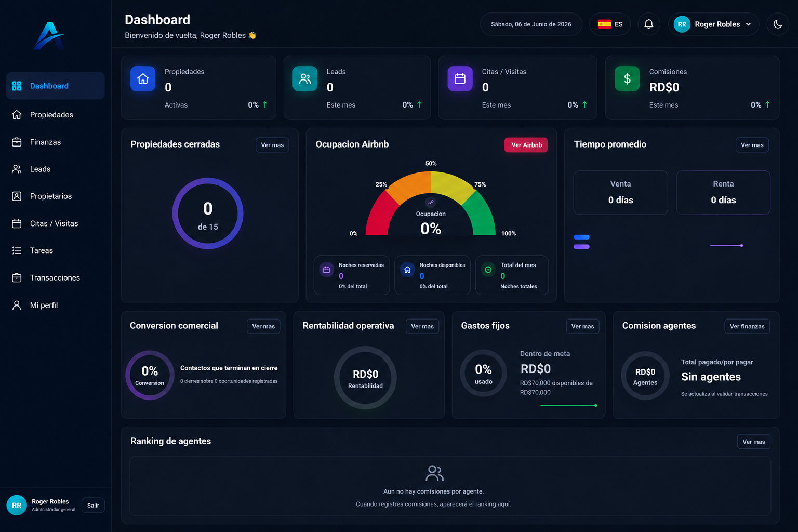798x532 pixels.
Task: Click the Noches reservadas calendar icon
Action: tap(327, 270)
